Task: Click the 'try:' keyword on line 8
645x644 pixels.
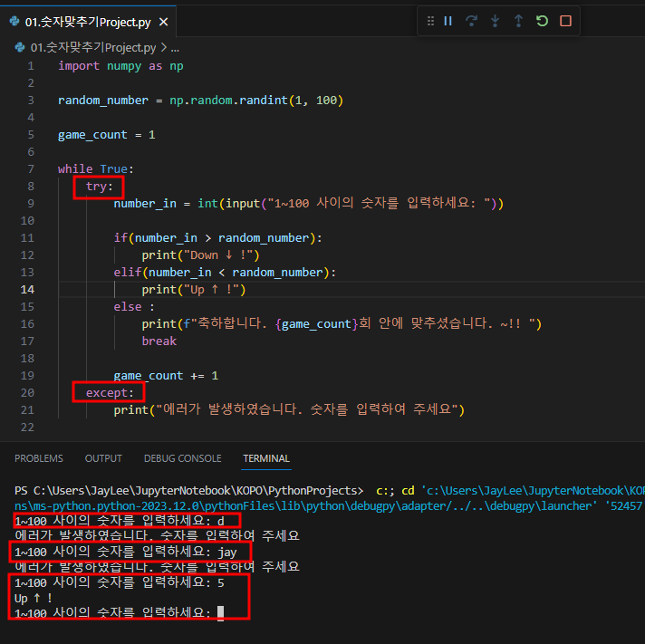Action: click(99, 187)
